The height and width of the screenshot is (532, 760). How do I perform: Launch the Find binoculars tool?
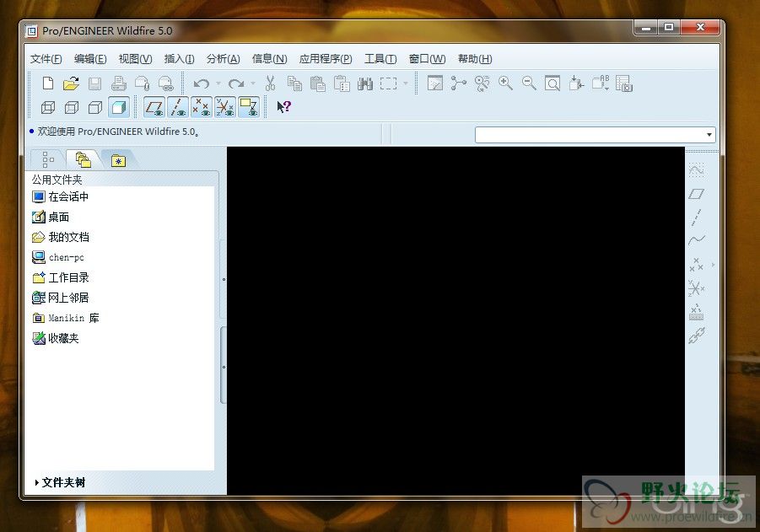365,83
